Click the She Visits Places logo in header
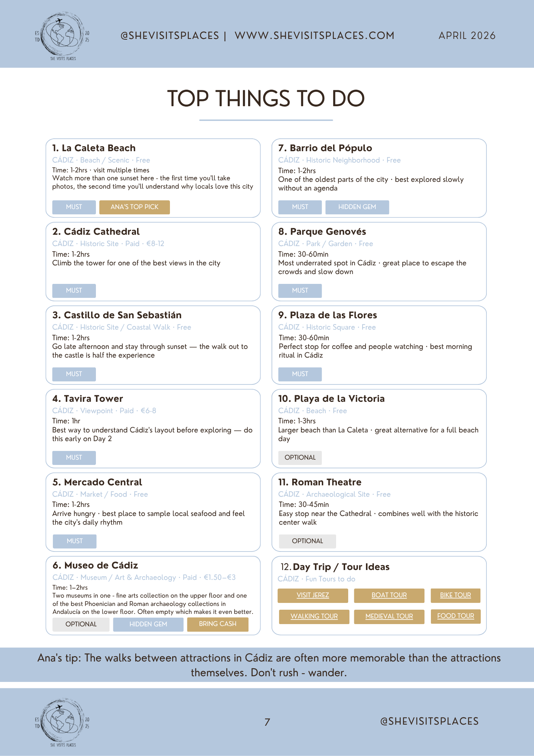Image resolution: width=534 pixels, height=756 pixels. pos(62,36)
